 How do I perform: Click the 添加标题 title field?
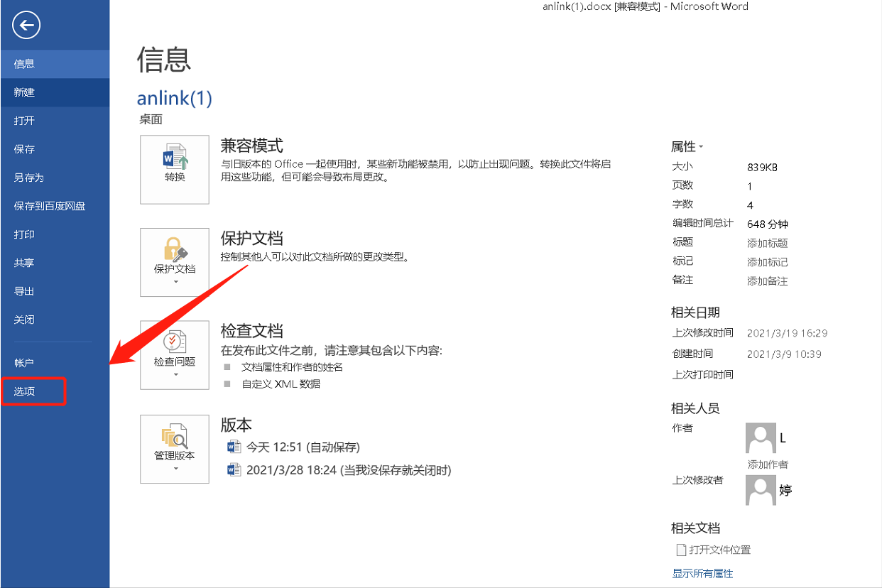pos(768,243)
